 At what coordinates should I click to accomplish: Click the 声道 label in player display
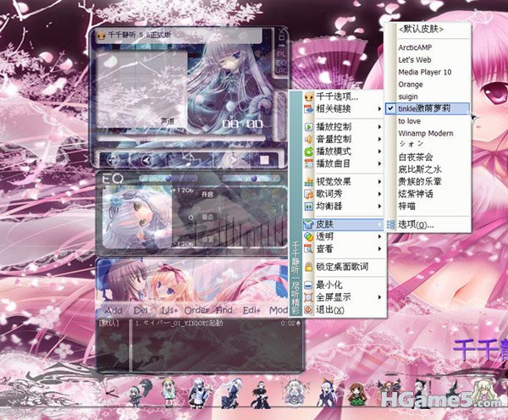(168, 122)
